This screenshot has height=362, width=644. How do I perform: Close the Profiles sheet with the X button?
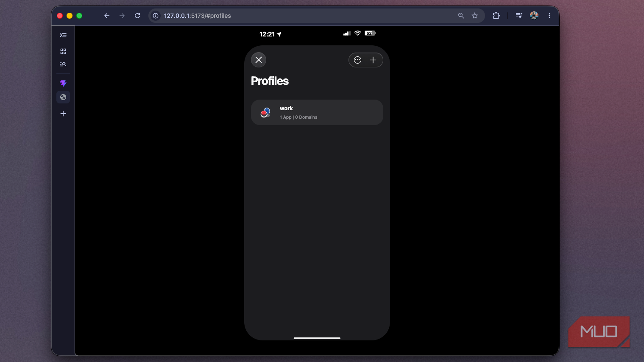pos(259,60)
